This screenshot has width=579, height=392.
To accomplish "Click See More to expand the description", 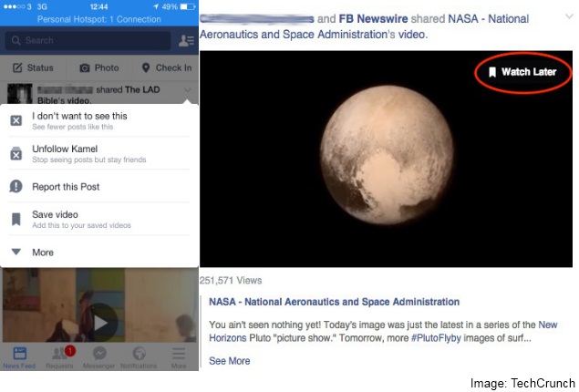I will [x=229, y=361].
